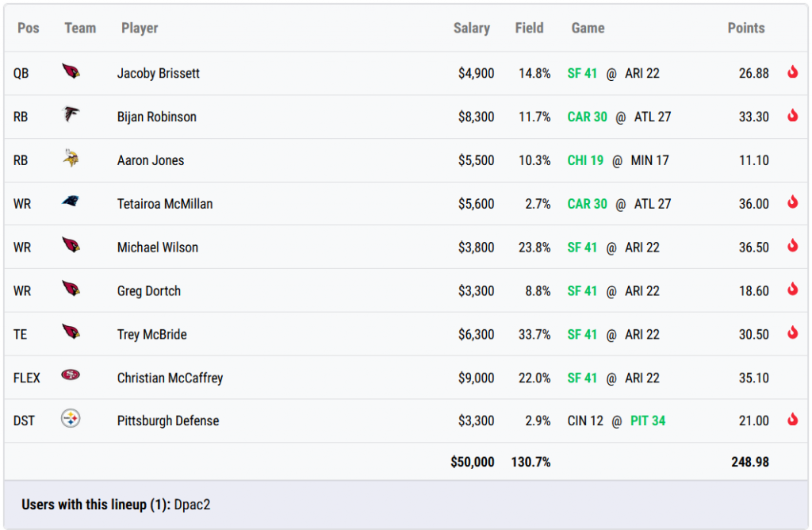Click the CIN 12 @ PIT 34 game

[x=616, y=421]
